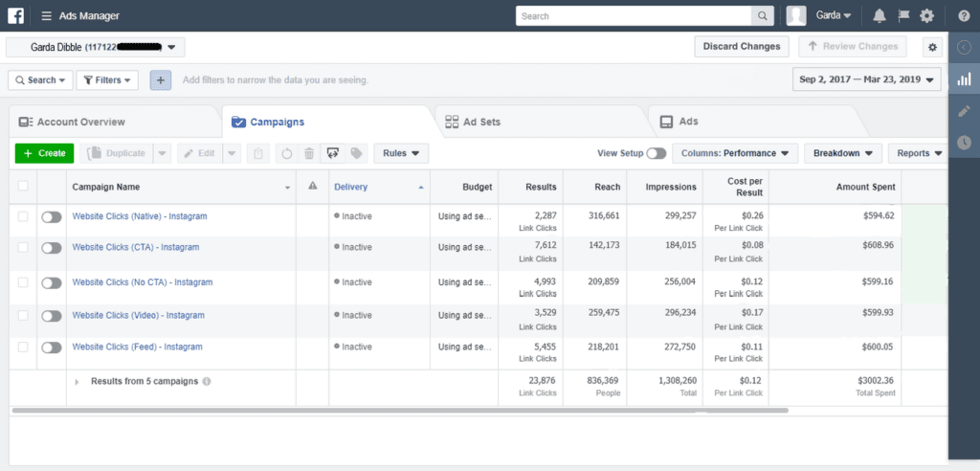The image size is (980, 471).
Task: Click the top Search input field
Action: [634, 16]
